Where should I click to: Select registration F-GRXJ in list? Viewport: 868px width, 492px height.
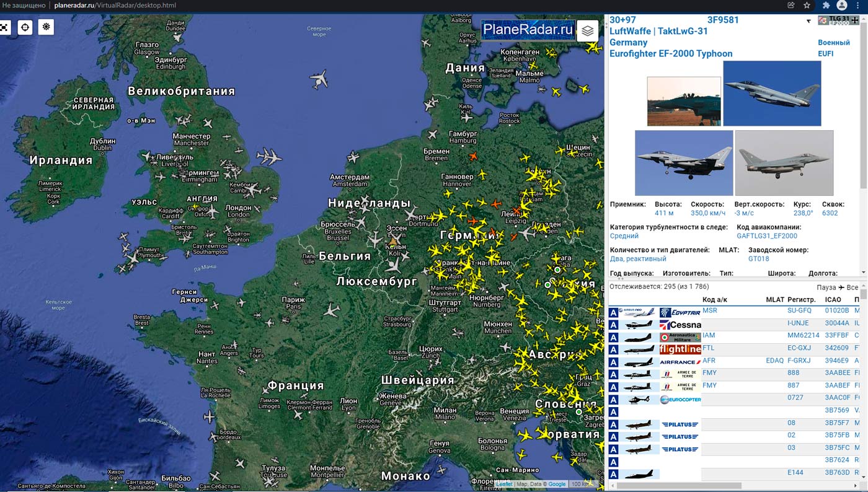click(799, 361)
